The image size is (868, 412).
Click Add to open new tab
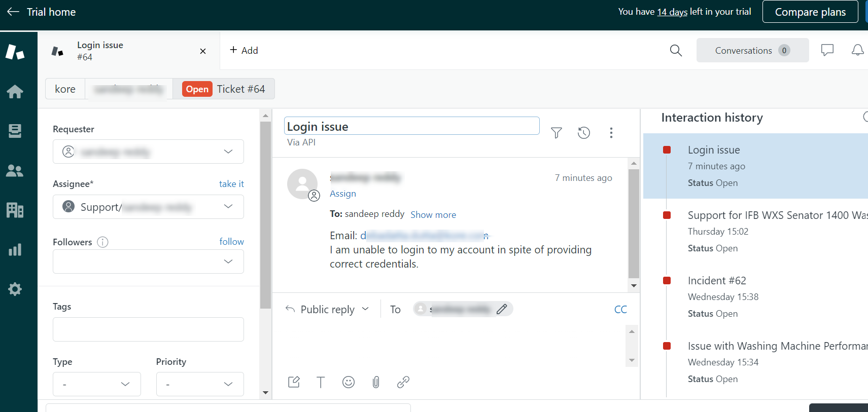[244, 50]
